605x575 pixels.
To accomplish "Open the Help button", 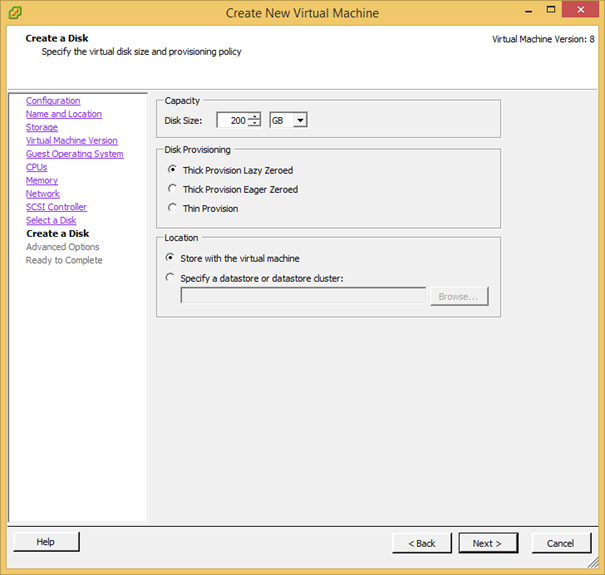I will (x=46, y=542).
